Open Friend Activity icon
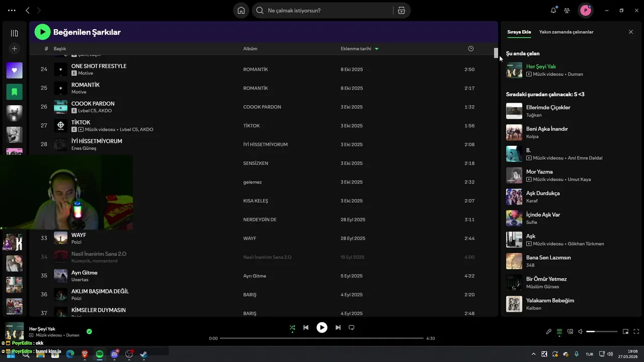 pos(567,10)
